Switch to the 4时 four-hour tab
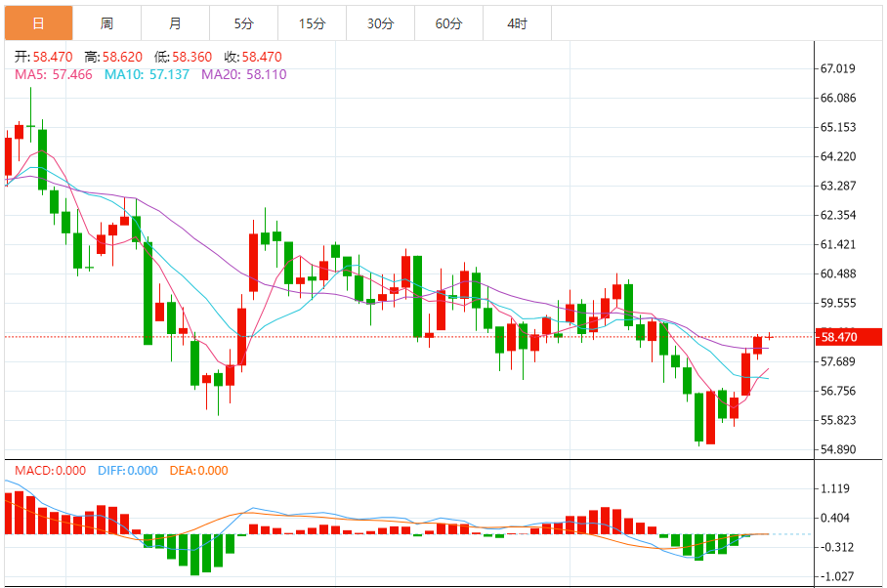The image size is (887, 588). click(518, 22)
